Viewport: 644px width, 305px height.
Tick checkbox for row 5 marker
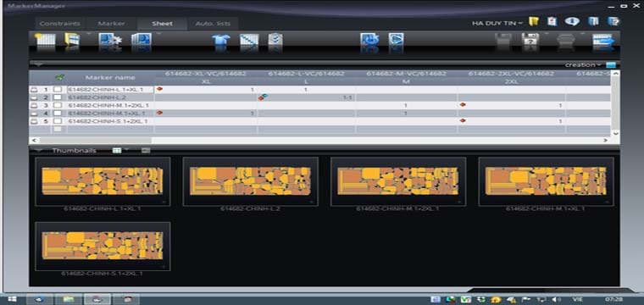tap(58, 121)
